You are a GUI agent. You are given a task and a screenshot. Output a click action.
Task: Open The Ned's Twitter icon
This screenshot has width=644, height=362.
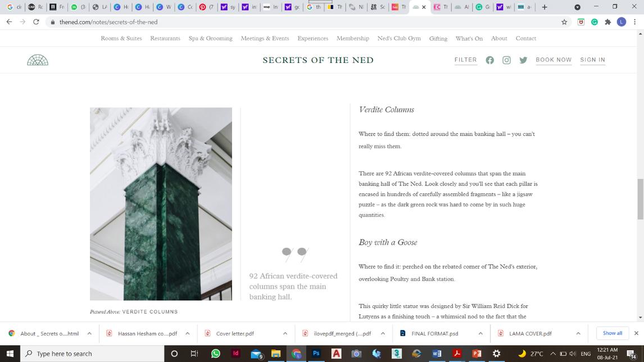523,60
